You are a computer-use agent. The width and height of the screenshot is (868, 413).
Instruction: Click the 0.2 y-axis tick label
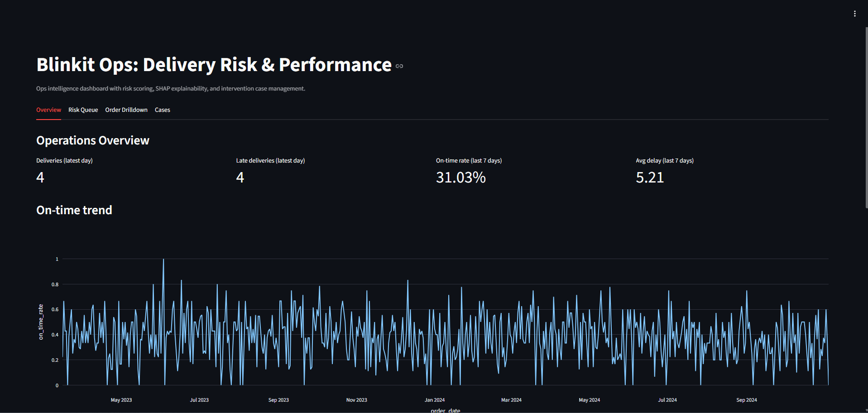click(55, 360)
